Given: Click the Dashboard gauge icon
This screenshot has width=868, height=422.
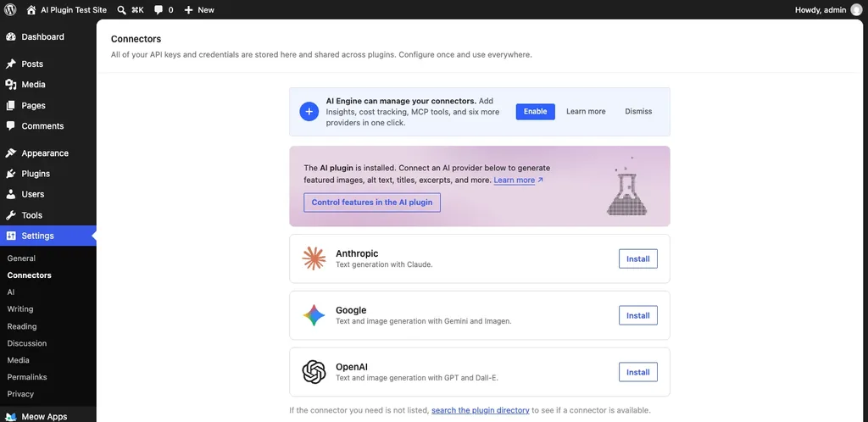Looking at the screenshot, I should (10, 37).
